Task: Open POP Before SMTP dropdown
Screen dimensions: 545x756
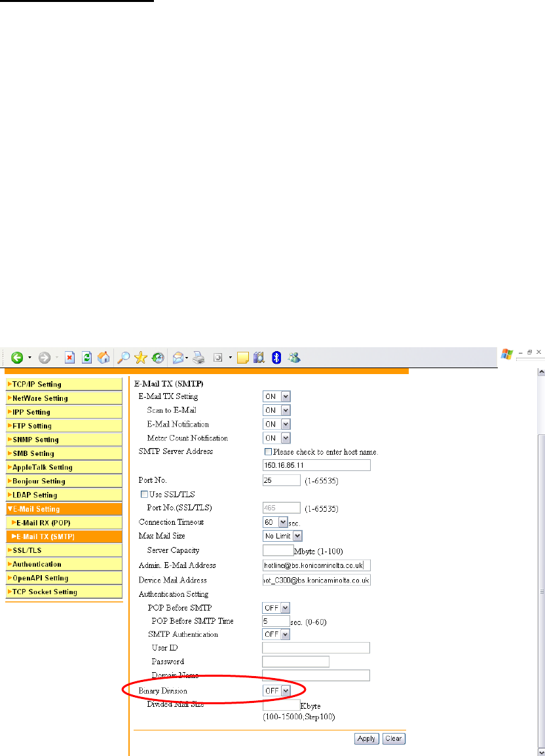Action: [276, 608]
